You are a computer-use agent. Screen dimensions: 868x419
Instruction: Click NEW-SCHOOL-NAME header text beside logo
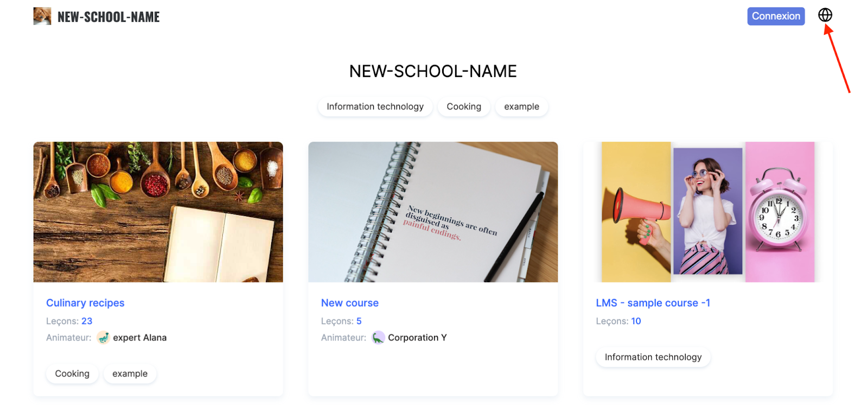pos(108,17)
